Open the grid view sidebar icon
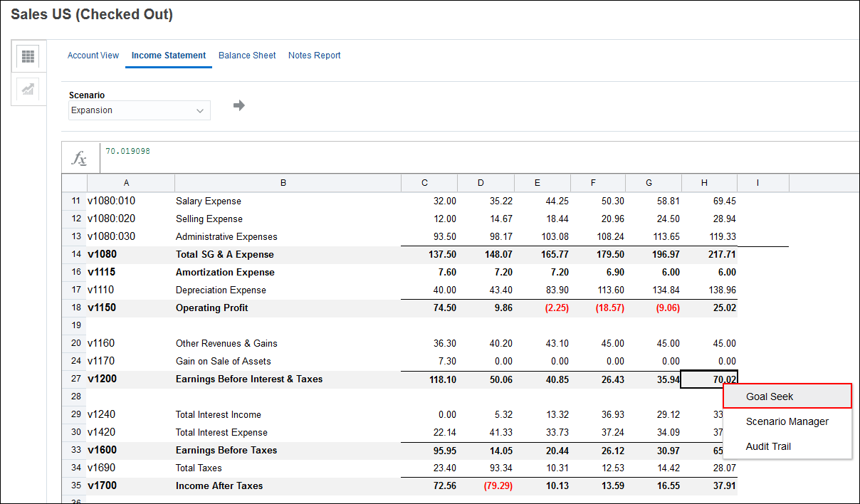This screenshot has height=504, width=860. pos(28,56)
